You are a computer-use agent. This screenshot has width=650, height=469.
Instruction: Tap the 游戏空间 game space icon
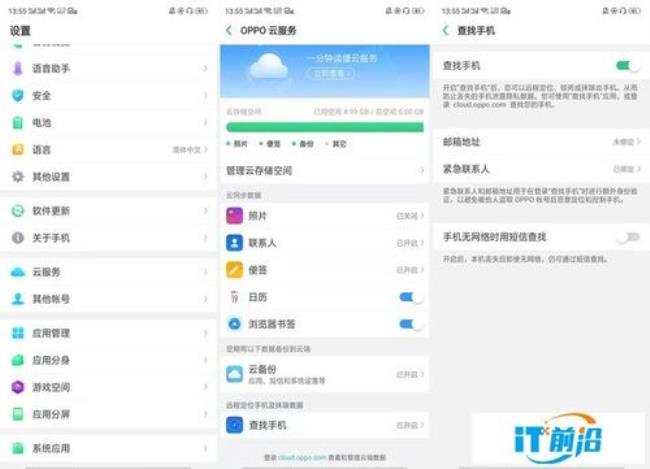point(18,387)
